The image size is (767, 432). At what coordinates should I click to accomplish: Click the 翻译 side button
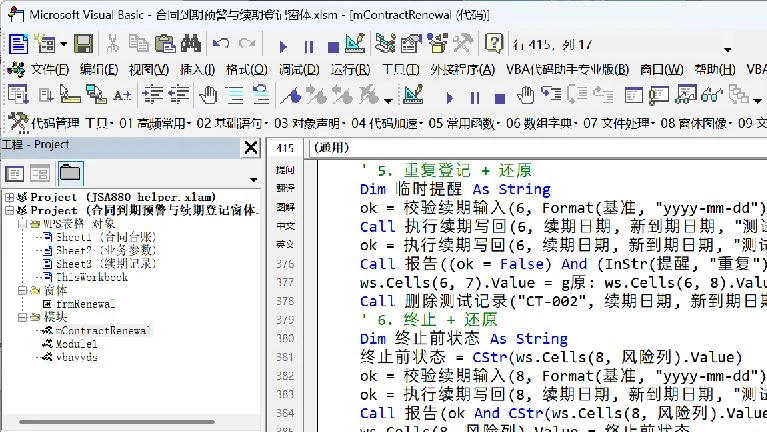[285, 188]
